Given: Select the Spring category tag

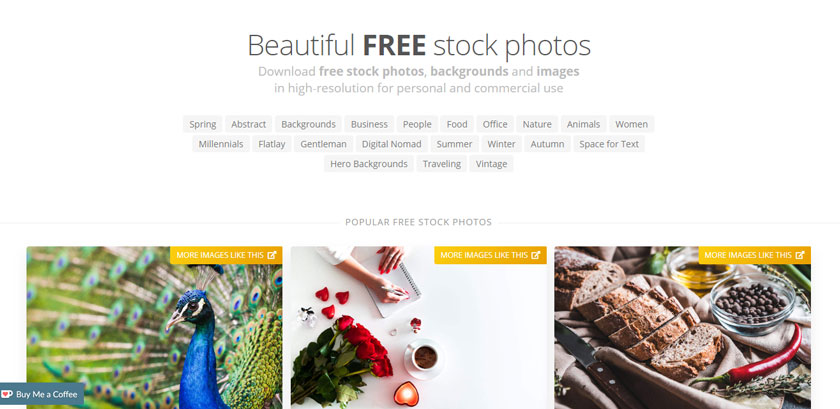Looking at the screenshot, I should pyautogui.click(x=202, y=124).
